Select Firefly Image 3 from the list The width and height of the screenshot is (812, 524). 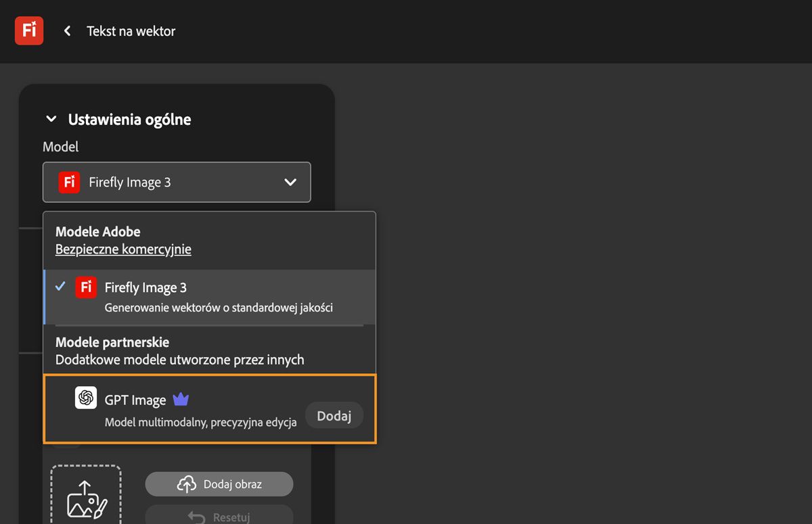(209, 297)
